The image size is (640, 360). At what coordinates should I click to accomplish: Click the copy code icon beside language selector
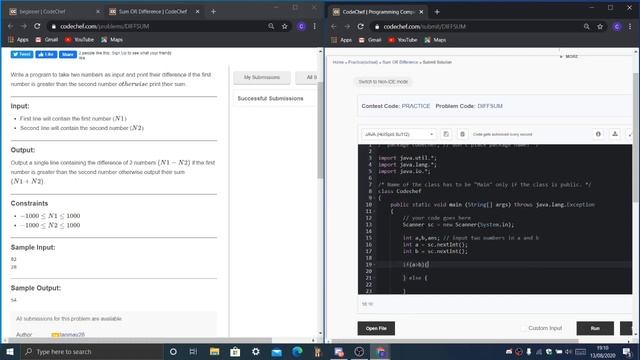(446, 134)
